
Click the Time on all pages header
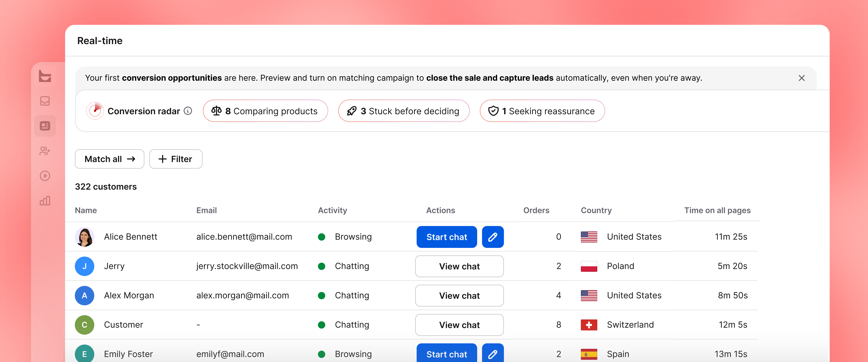717,210
